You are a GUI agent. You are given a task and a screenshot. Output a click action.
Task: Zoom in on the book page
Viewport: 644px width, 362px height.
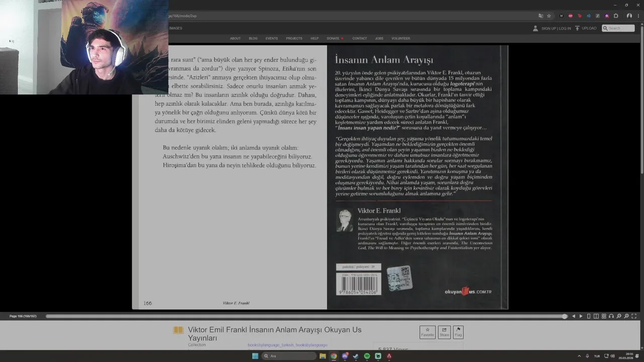[x=626, y=316]
